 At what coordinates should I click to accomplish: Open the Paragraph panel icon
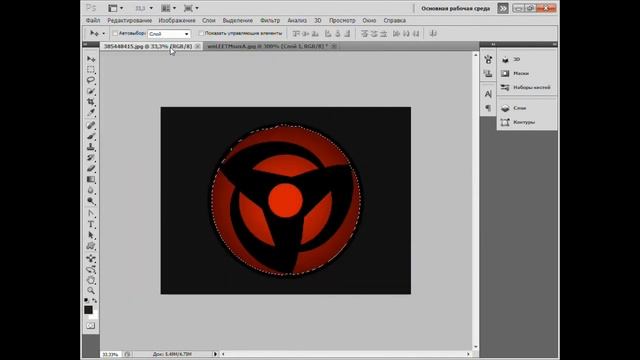click(488, 108)
